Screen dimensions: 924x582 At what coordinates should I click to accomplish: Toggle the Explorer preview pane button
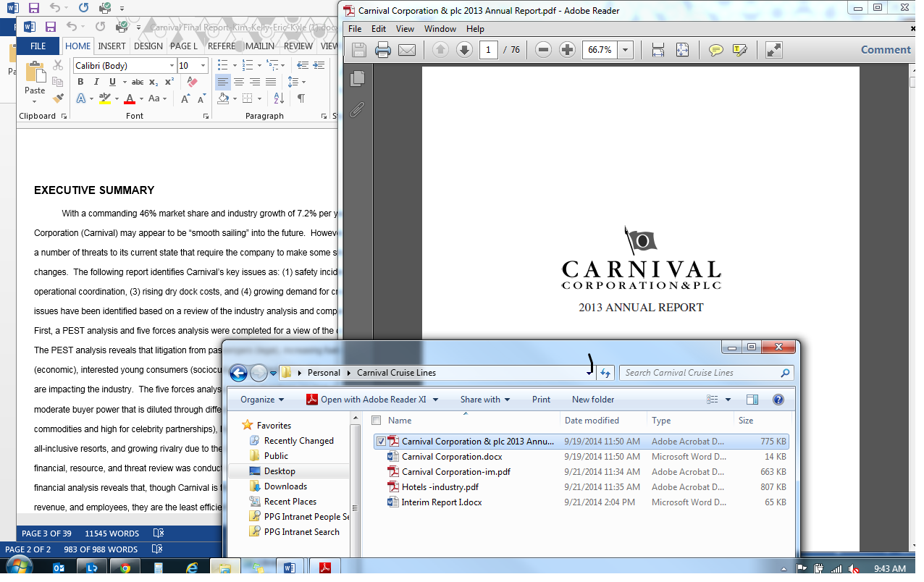point(752,400)
